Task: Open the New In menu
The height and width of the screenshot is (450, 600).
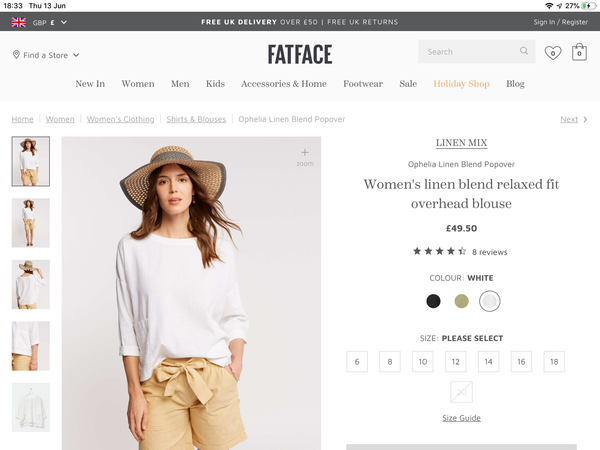Action: (90, 84)
